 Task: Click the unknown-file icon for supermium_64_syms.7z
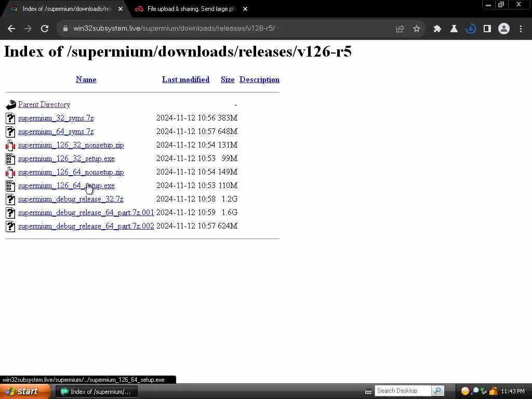tap(10, 131)
